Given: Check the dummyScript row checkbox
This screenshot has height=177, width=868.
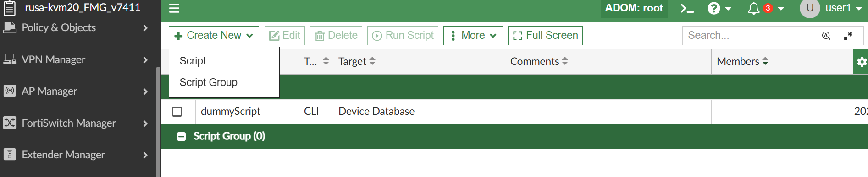Looking at the screenshot, I should tap(177, 112).
